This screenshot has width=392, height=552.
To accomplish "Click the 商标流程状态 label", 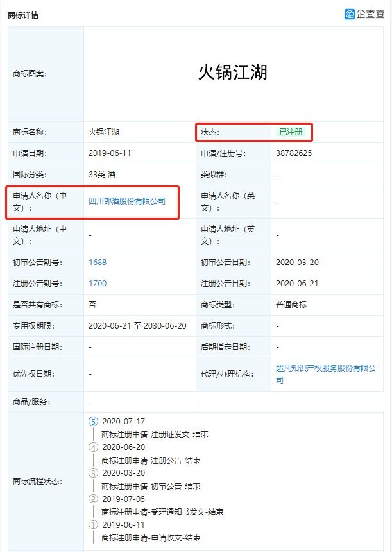I will (38, 481).
